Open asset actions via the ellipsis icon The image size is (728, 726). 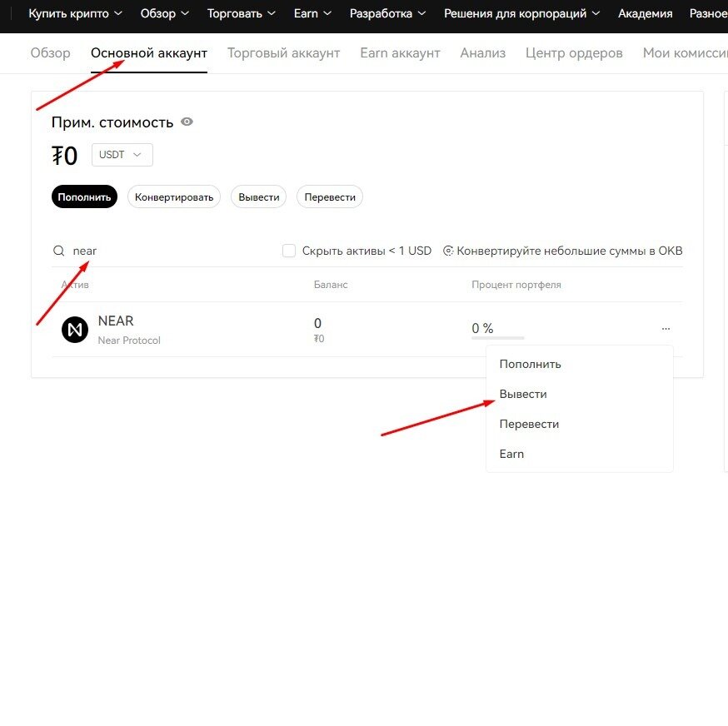coord(666,329)
